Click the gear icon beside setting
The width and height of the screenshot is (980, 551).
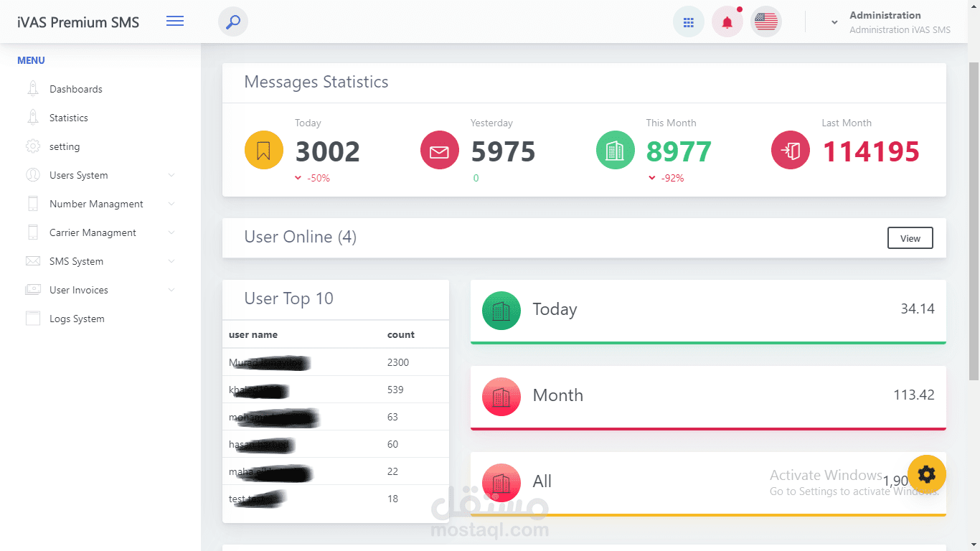(33, 146)
